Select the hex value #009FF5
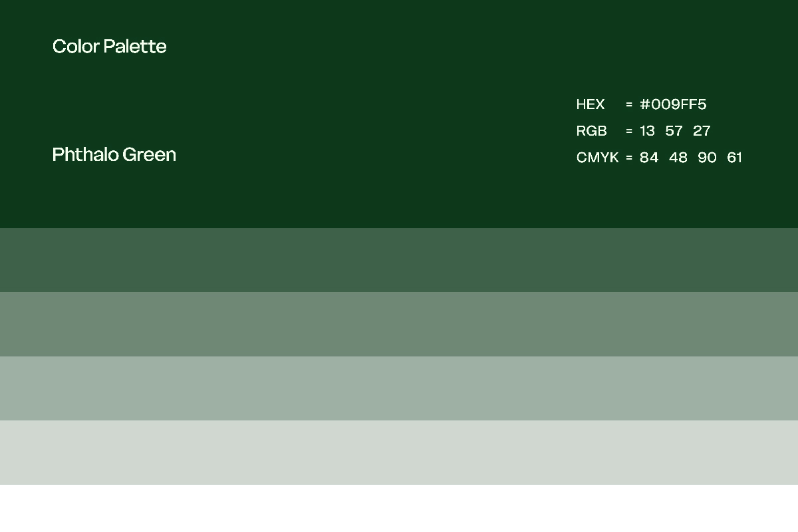The image size is (798, 532). click(x=673, y=104)
